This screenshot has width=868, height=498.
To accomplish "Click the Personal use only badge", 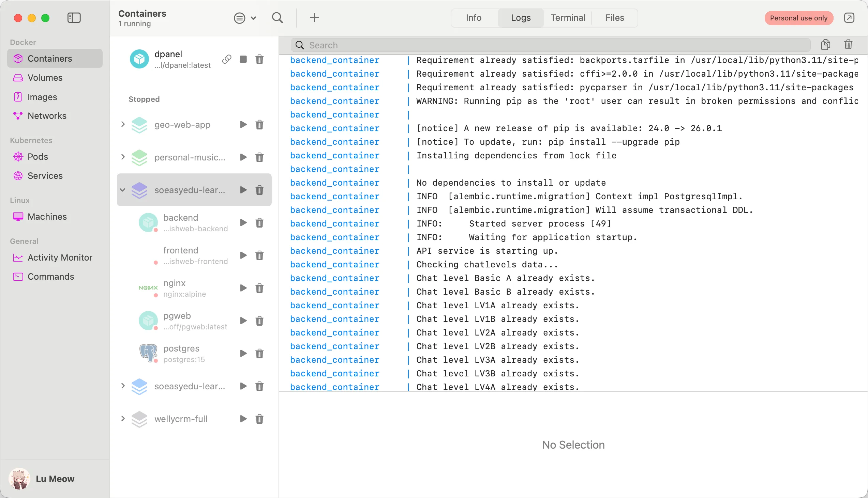I will [x=798, y=18].
